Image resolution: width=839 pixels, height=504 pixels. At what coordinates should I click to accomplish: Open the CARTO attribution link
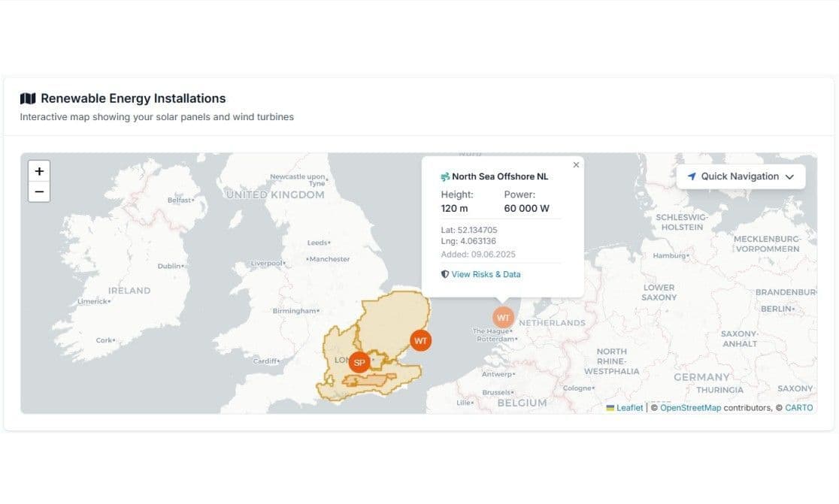(x=798, y=407)
